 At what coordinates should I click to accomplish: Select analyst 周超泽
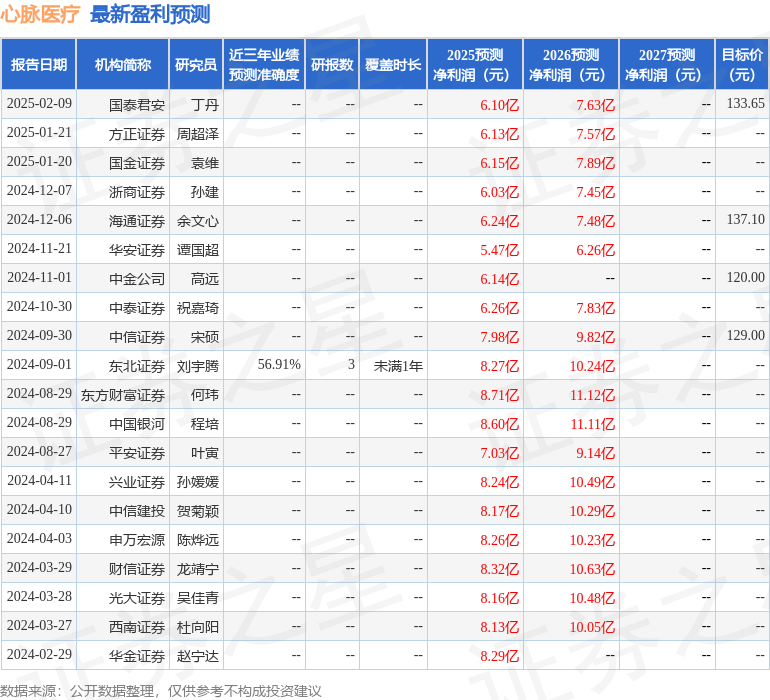coord(198,134)
